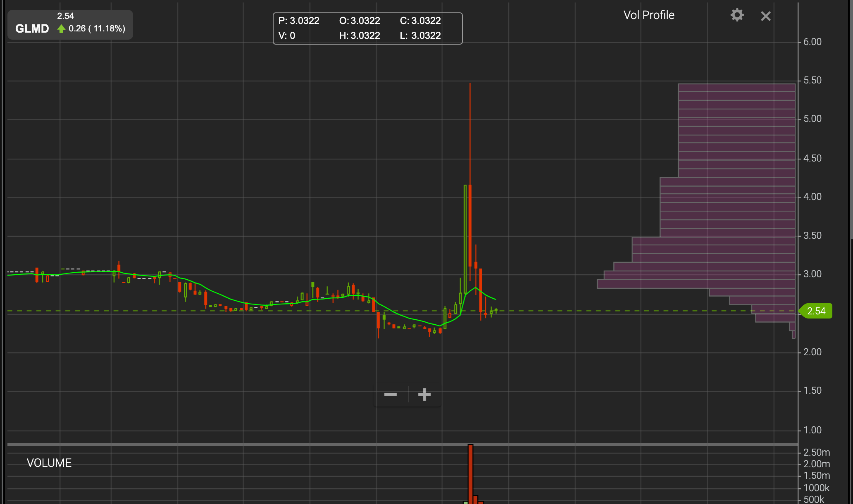Click the green moving average line
The height and width of the screenshot is (504, 853).
(x=223, y=295)
